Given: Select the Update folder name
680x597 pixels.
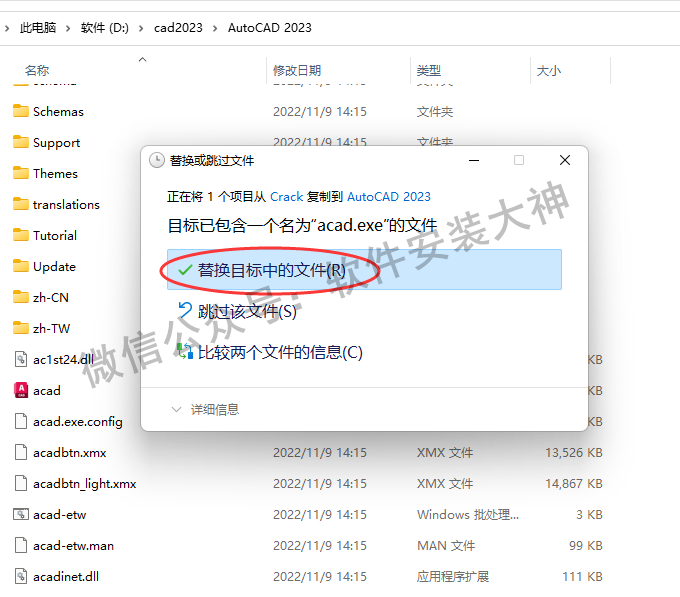Looking at the screenshot, I should click(x=54, y=267).
